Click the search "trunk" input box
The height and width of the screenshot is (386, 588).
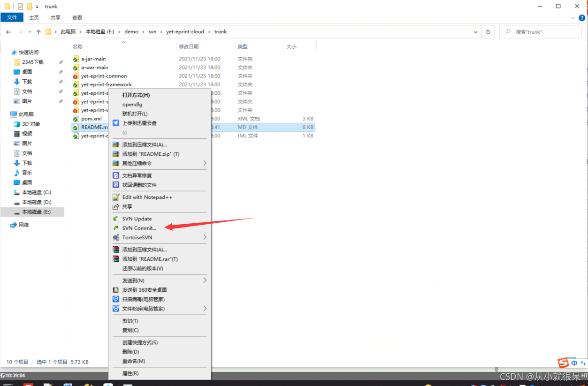[541, 32]
